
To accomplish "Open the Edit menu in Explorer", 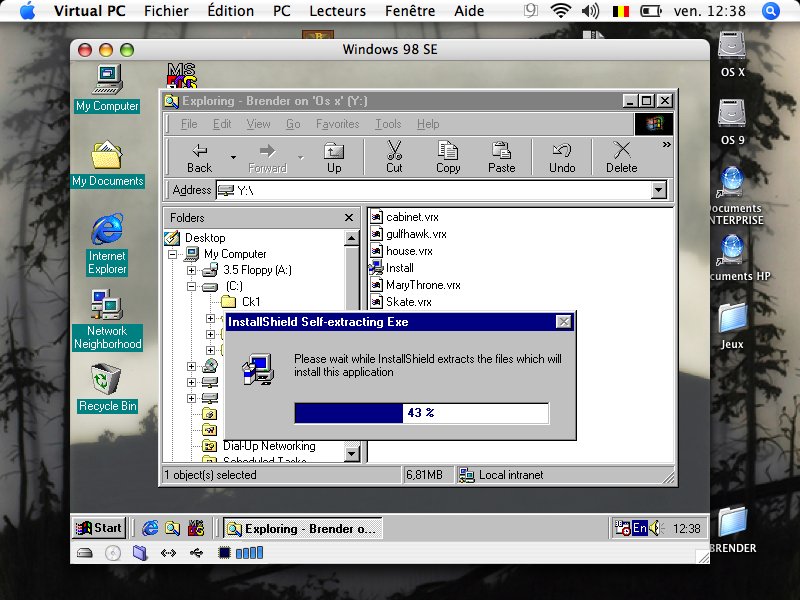I will [222, 124].
